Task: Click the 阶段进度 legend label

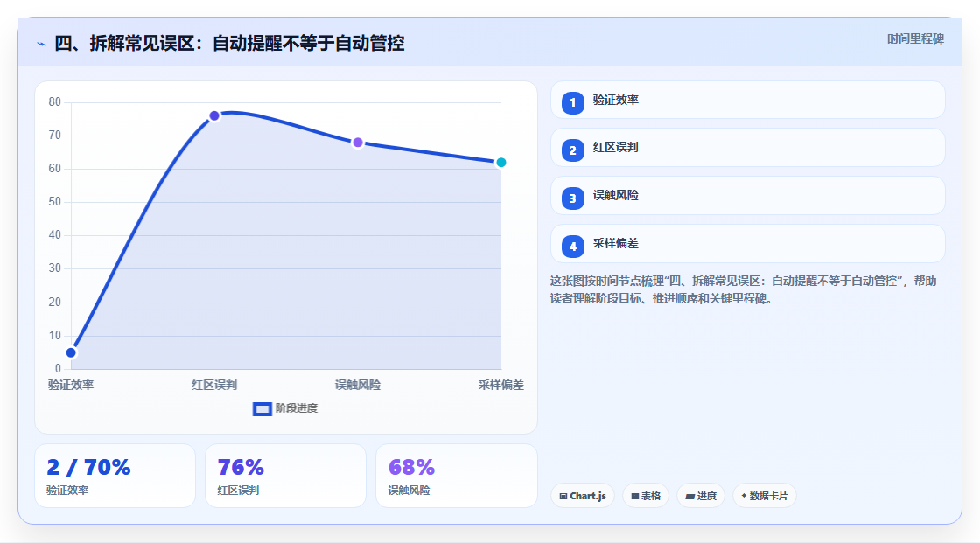Action: pos(297,408)
